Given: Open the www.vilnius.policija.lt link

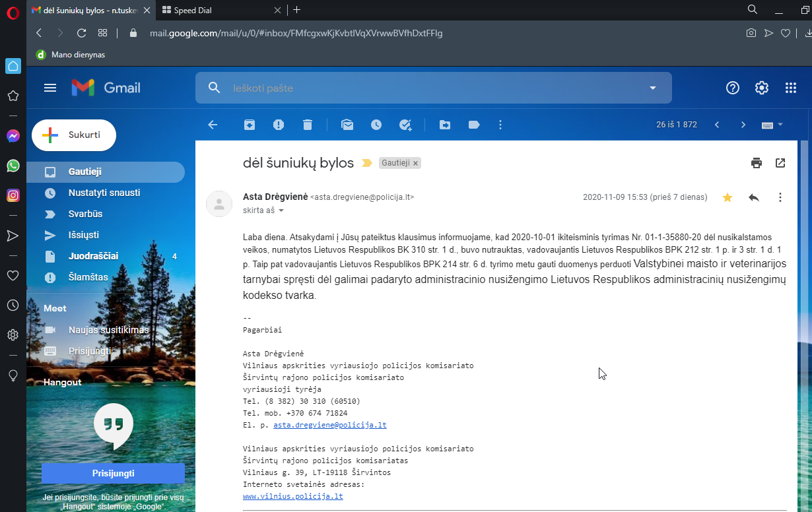Looking at the screenshot, I should click(292, 496).
